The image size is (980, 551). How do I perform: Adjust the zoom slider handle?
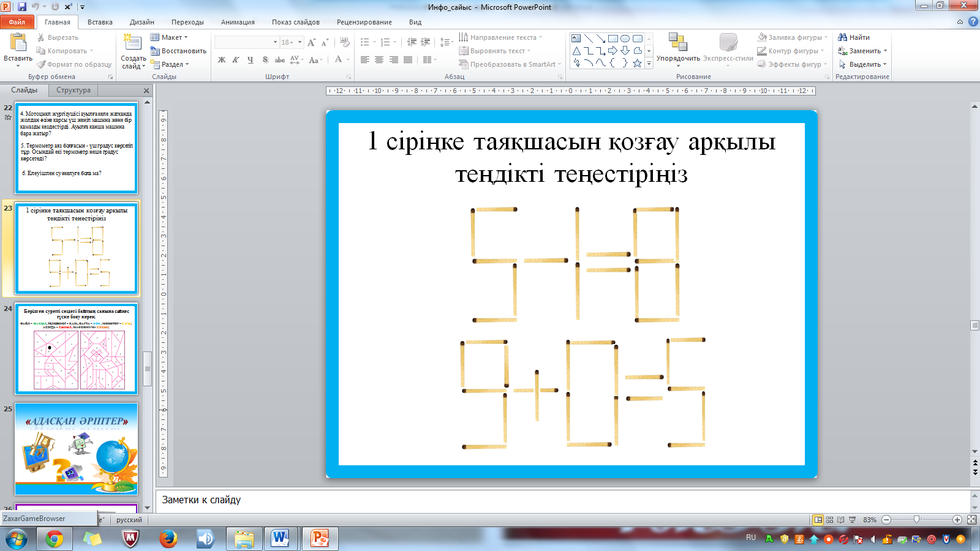point(917,520)
